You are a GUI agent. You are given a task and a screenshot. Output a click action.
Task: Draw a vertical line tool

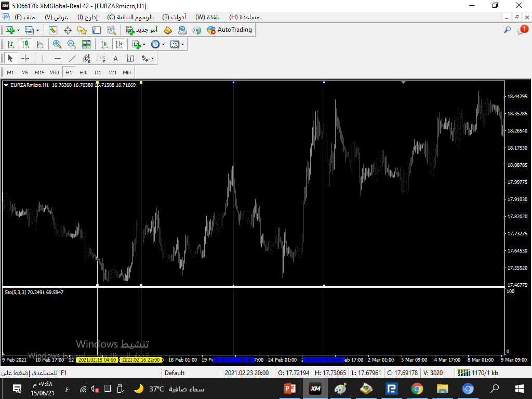[43, 59]
